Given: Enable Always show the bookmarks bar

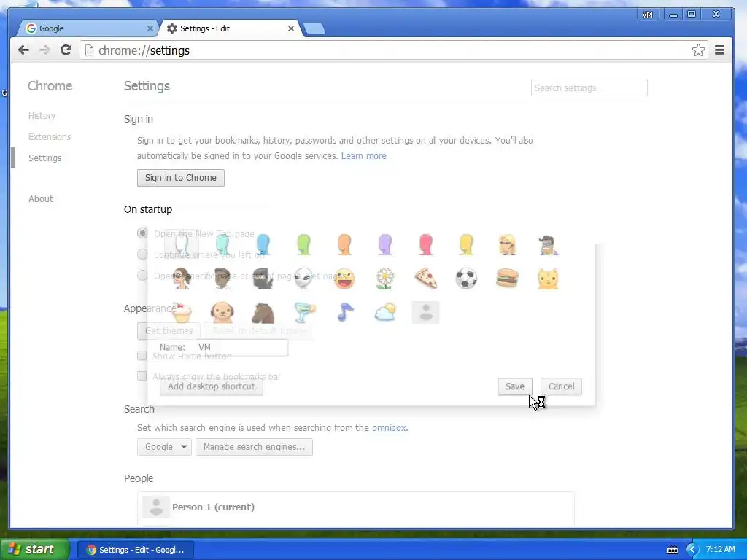Looking at the screenshot, I should [142, 376].
